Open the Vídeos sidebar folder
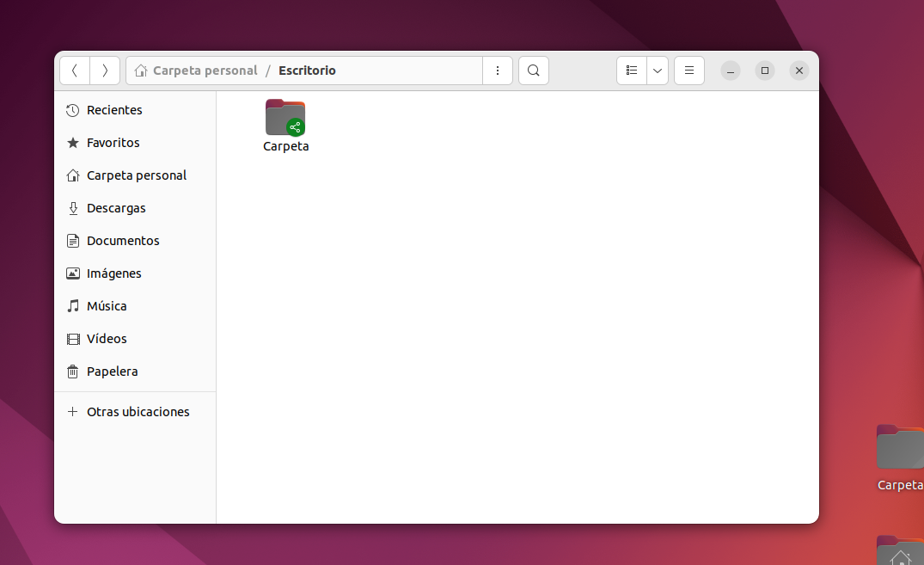 click(x=106, y=339)
